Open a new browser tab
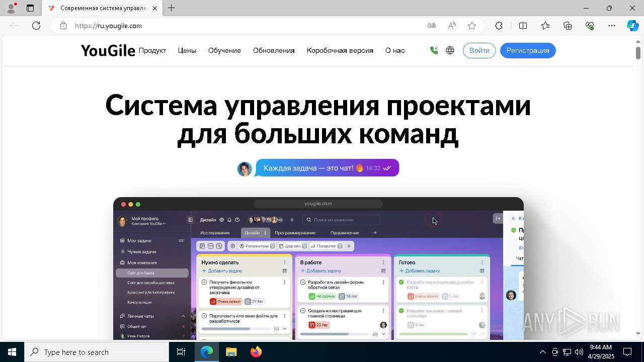Image resolution: width=644 pixels, height=362 pixels. pos(171,8)
